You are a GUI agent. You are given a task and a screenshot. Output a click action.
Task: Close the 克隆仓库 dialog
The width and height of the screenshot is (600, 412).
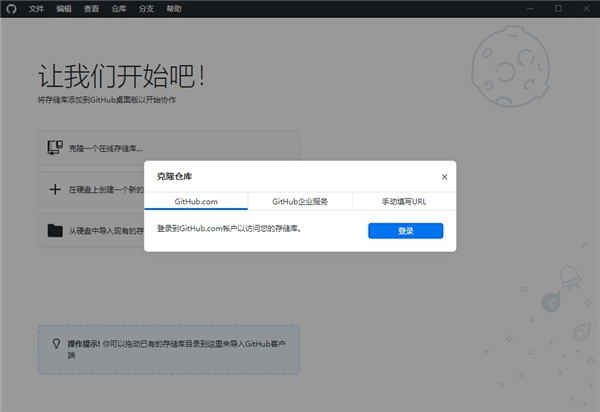[x=444, y=177]
